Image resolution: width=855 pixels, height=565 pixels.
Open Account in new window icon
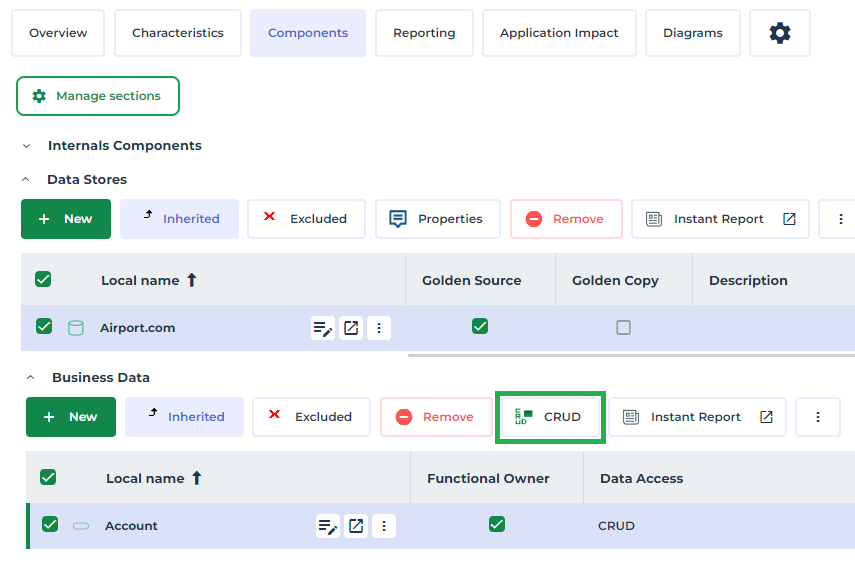356,526
